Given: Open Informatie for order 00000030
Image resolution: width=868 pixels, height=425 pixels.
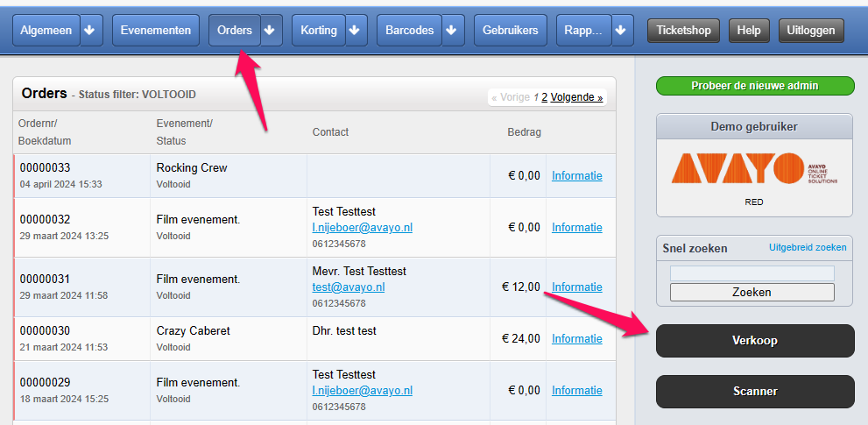Looking at the screenshot, I should click(577, 338).
